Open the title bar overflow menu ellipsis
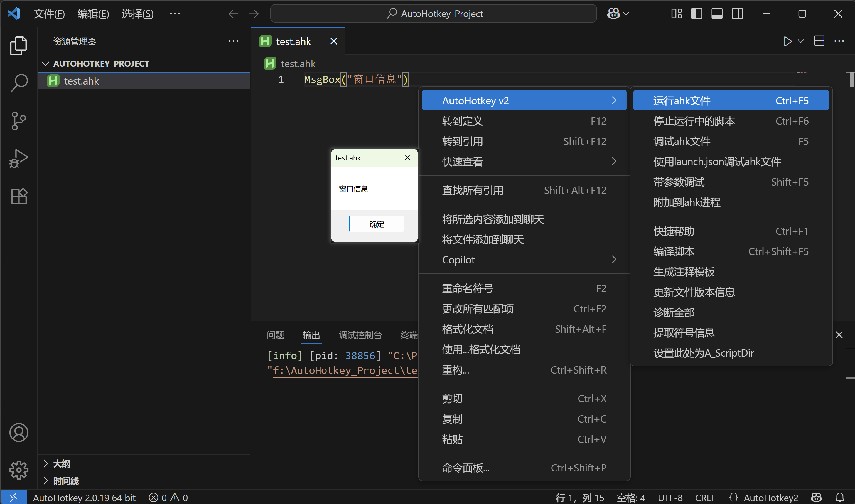 [x=175, y=14]
